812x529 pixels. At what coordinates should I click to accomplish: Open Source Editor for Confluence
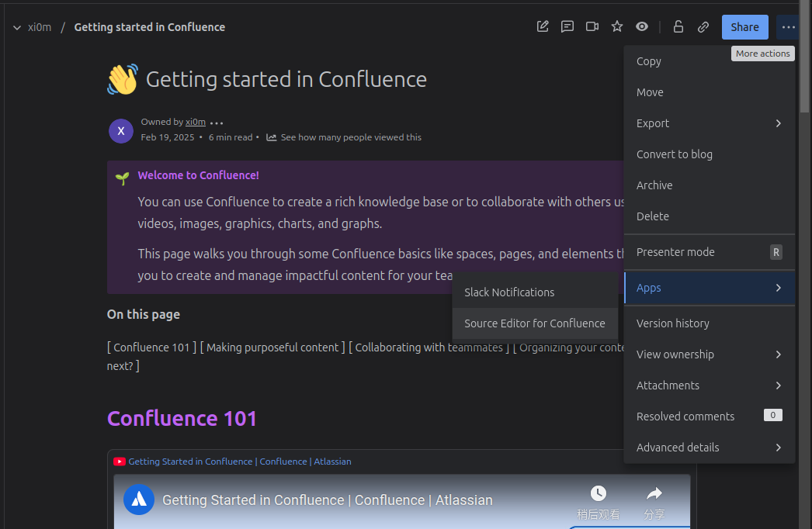535,323
